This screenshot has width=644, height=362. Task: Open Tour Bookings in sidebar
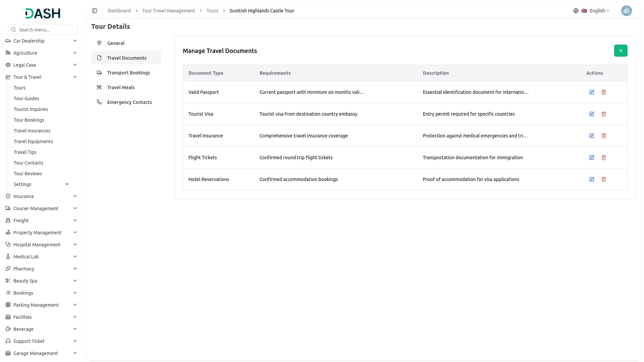click(29, 120)
